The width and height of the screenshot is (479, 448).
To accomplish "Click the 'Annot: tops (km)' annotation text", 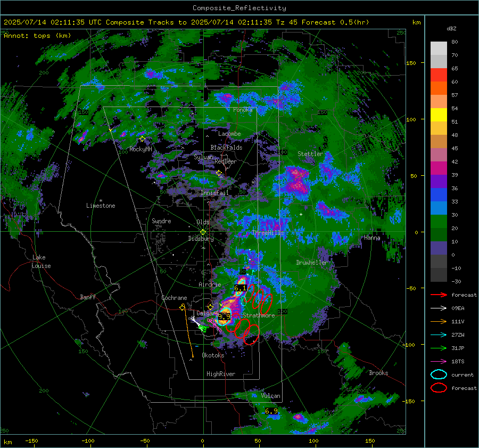I will (37, 36).
